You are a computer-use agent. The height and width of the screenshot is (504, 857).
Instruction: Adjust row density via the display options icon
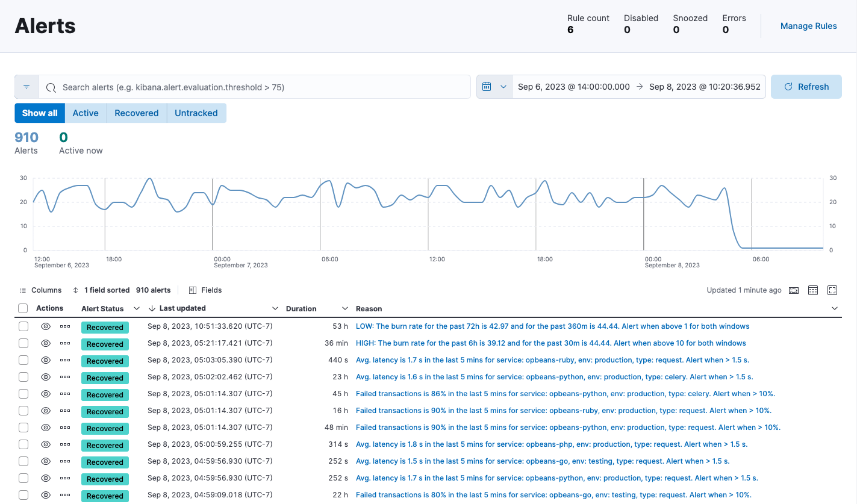coord(812,290)
